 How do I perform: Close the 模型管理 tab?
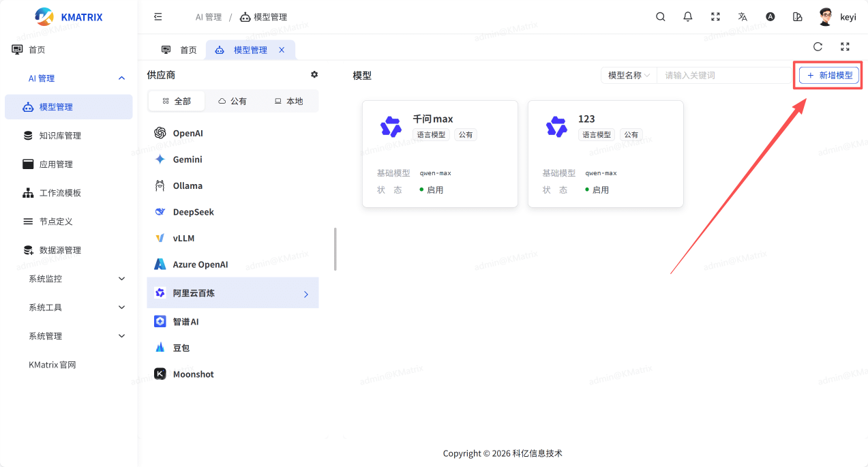(282, 50)
